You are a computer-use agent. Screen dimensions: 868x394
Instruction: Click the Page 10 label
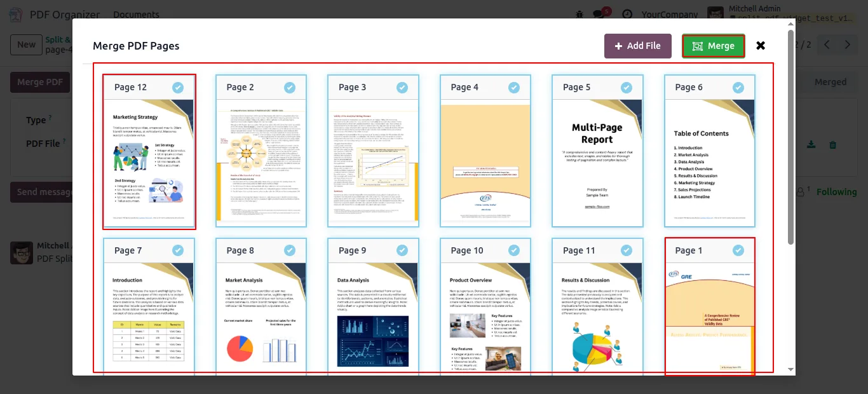coord(467,251)
